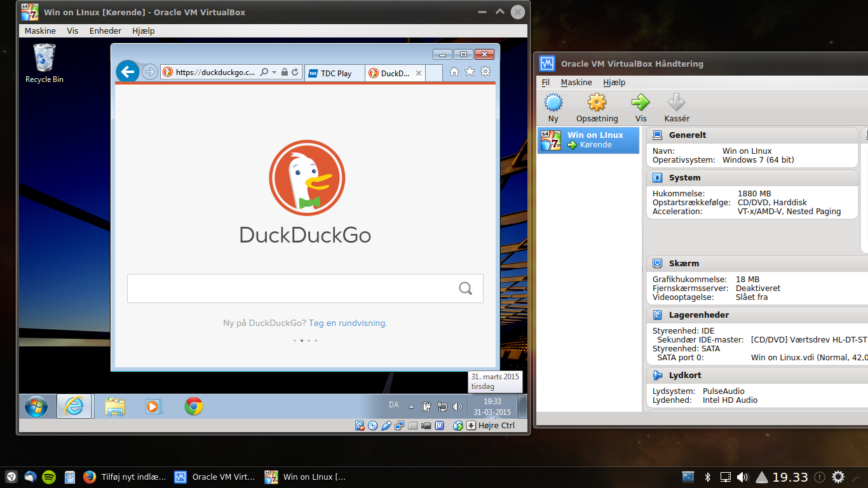Open host settings gear in the panel
Viewport: 868px width, 488px height.
point(838,477)
